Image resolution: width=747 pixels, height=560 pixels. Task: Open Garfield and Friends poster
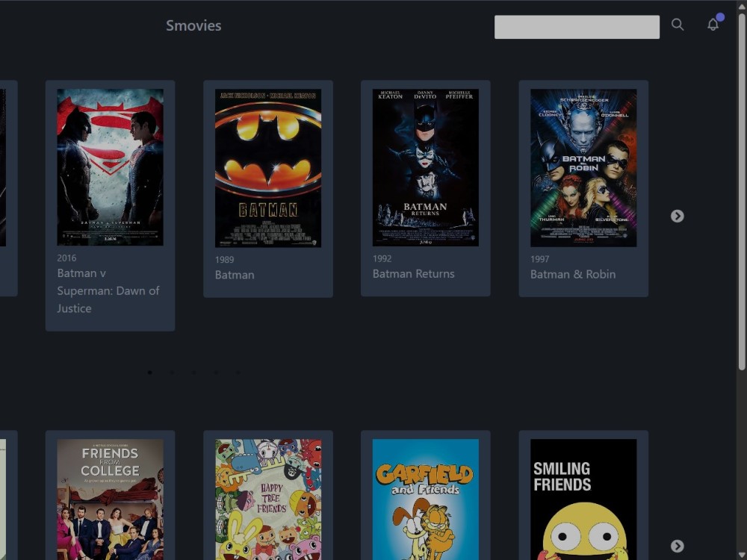point(426,500)
